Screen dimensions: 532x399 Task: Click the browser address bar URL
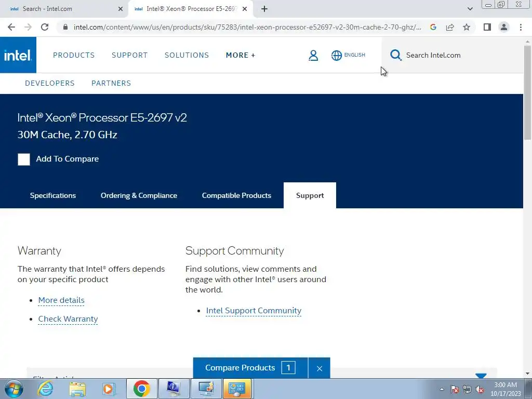coord(247,27)
